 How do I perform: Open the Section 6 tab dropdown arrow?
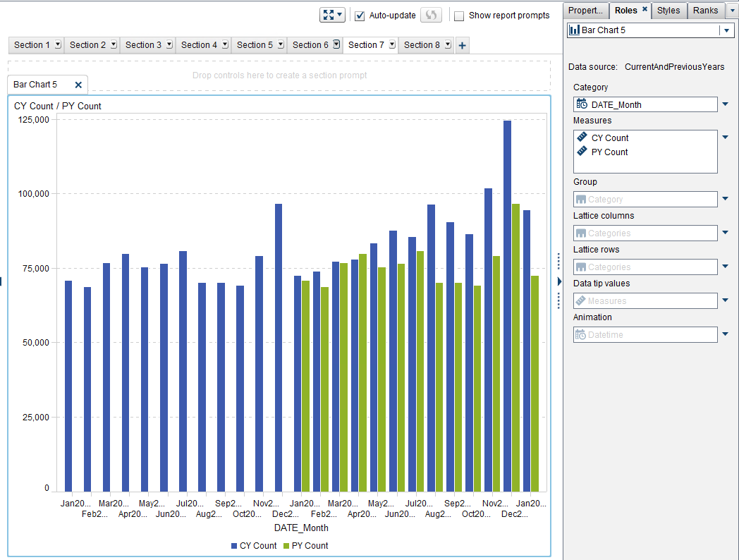click(336, 44)
